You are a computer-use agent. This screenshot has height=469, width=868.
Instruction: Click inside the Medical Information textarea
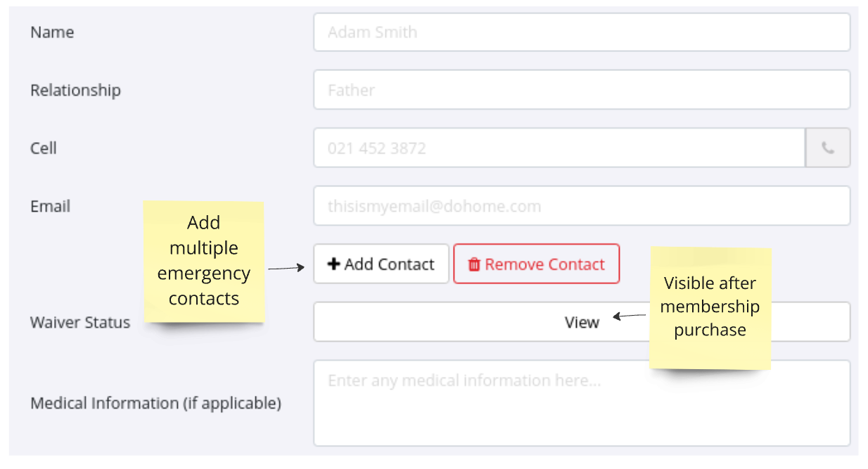(582, 404)
